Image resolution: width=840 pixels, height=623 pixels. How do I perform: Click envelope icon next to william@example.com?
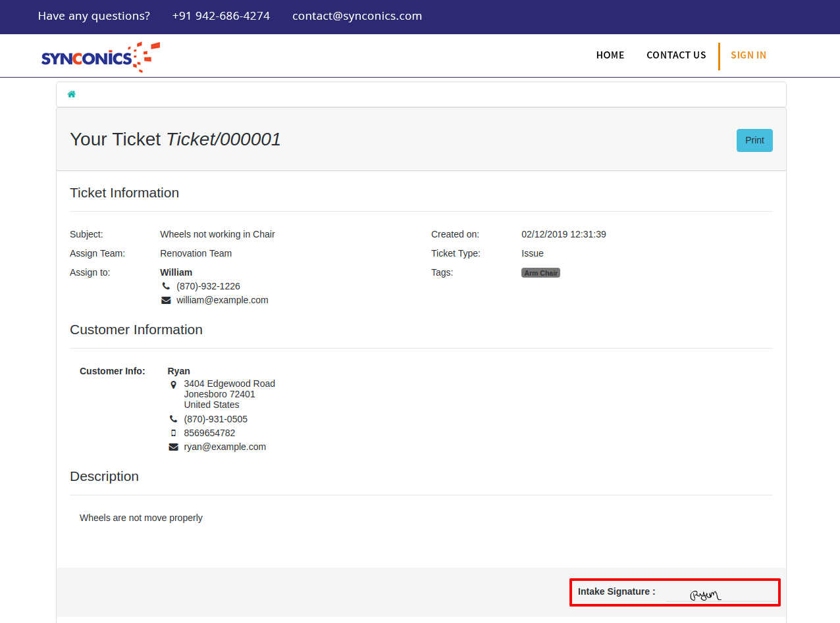click(166, 300)
